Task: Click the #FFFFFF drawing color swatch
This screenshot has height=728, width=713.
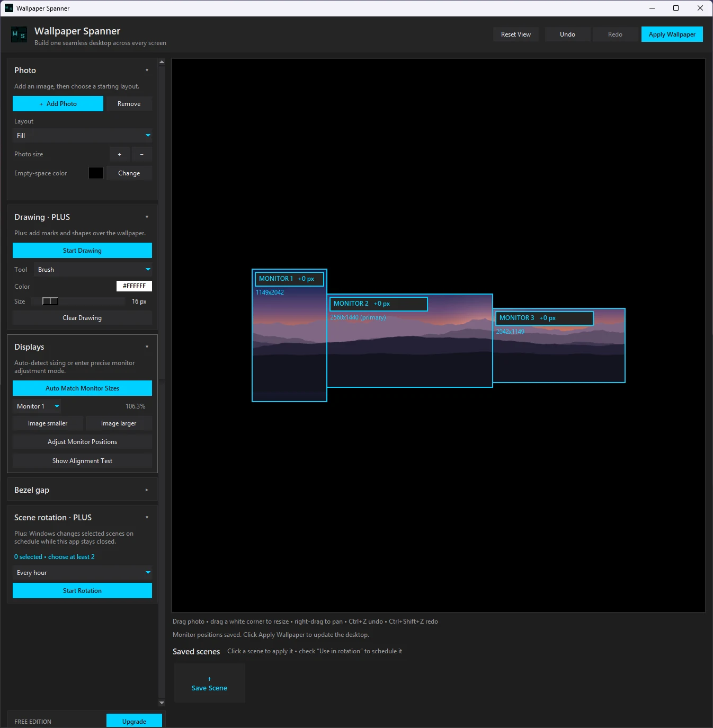Action: [x=134, y=286]
